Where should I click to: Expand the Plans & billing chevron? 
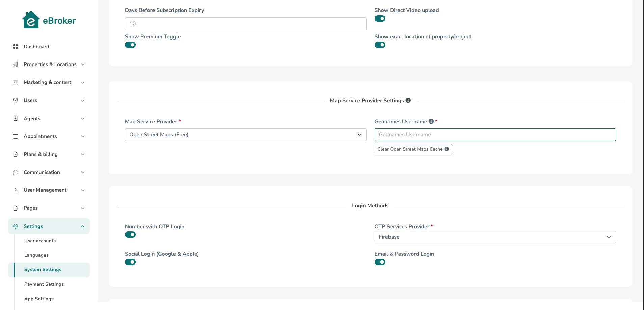[83, 154]
